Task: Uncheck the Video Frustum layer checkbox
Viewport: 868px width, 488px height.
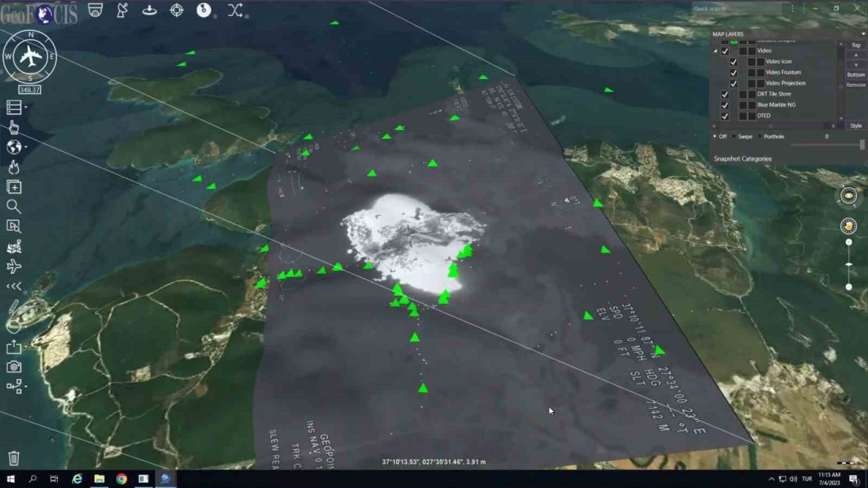Action: (733, 73)
